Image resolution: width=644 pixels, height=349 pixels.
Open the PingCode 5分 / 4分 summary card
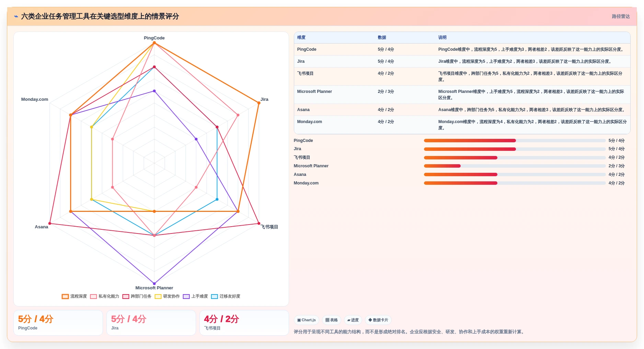coord(58,323)
